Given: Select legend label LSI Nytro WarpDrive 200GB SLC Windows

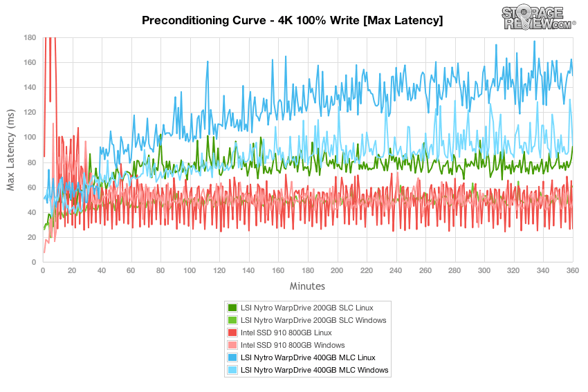Looking at the screenshot, I should (313, 320).
